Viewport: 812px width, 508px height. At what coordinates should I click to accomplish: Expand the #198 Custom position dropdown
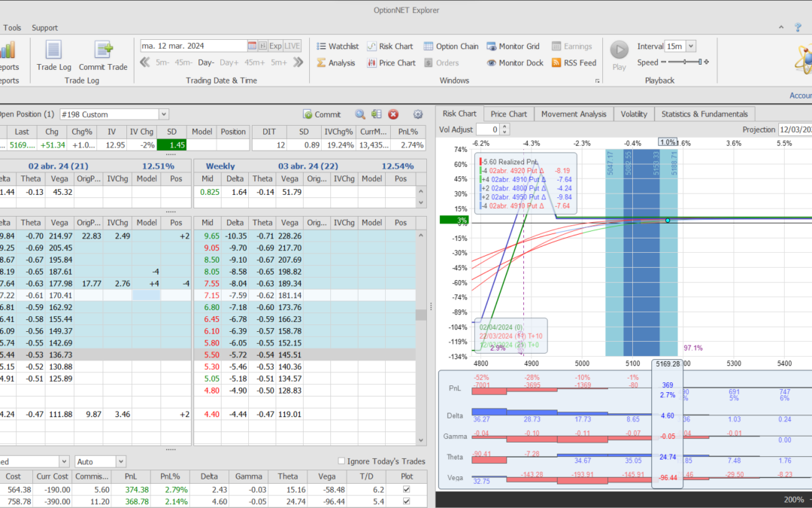click(x=164, y=114)
